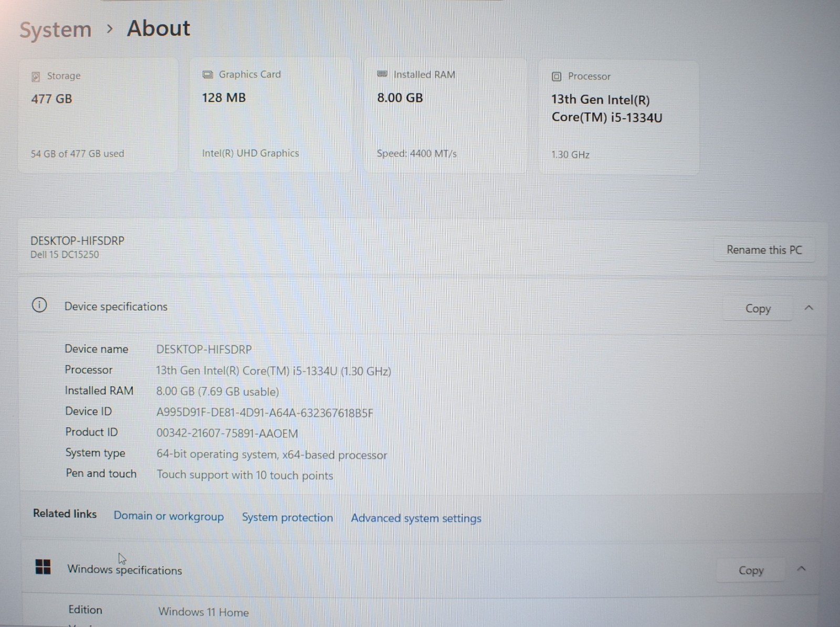The image size is (840, 627).
Task: Click the Device name label
Action: point(96,349)
